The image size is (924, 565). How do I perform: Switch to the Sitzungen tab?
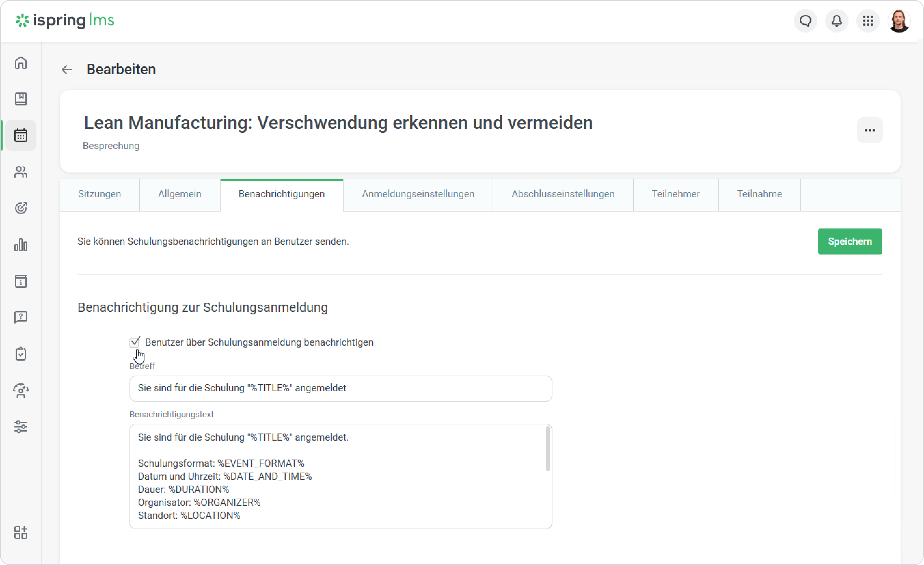pyautogui.click(x=99, y=194)
